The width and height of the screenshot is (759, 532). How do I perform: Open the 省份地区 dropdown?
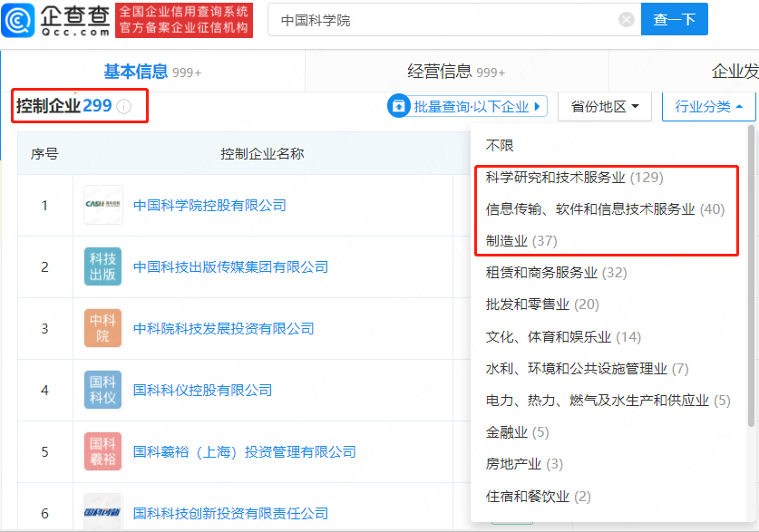tap(605, 106)
